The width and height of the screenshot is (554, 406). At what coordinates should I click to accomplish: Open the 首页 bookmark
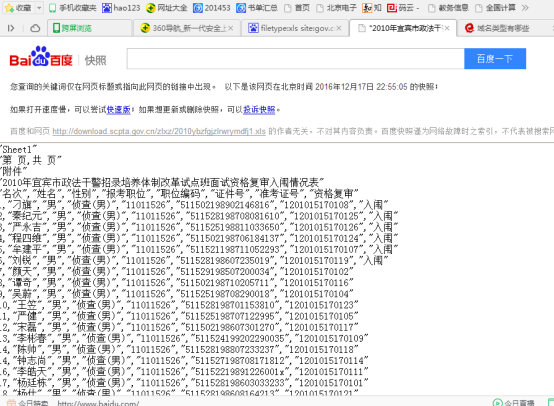297,8
